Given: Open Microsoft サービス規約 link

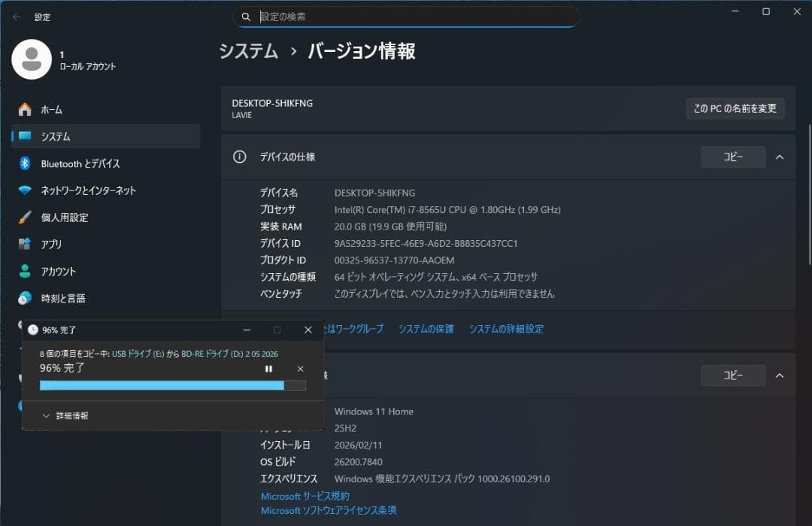Looking at the screenshot, I should [x=305, y=496].
